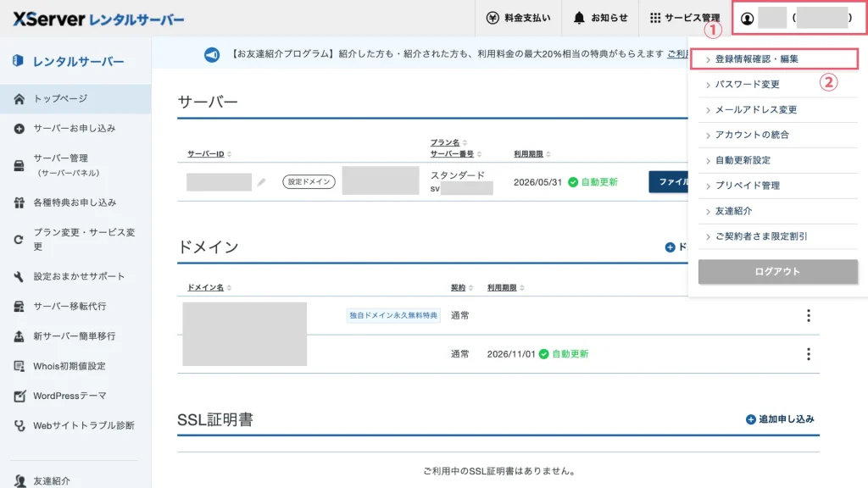The height and width of the screenshot is (488, 868).
Task: Click the 設定ドメイン pill button
Action: (309, 181)
